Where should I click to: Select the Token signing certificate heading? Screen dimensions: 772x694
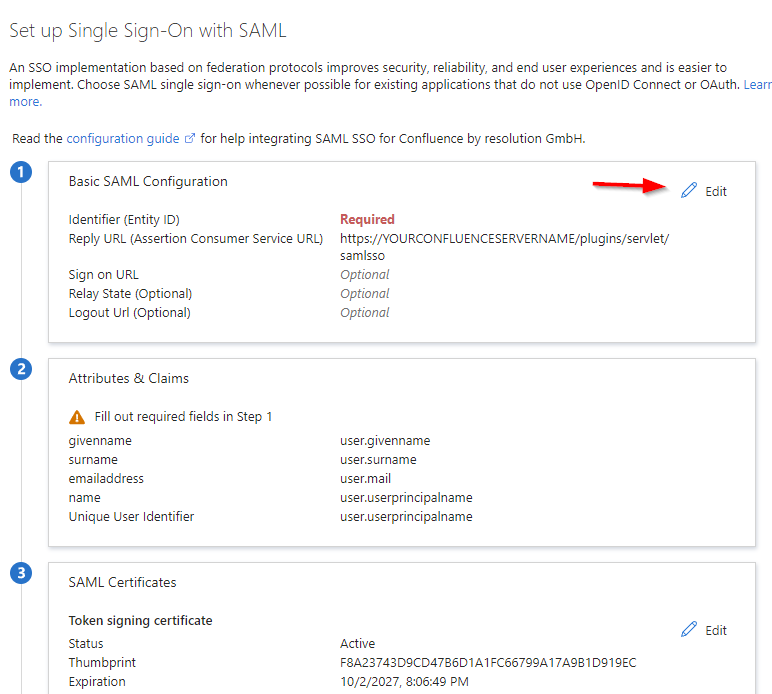(140, 621)
